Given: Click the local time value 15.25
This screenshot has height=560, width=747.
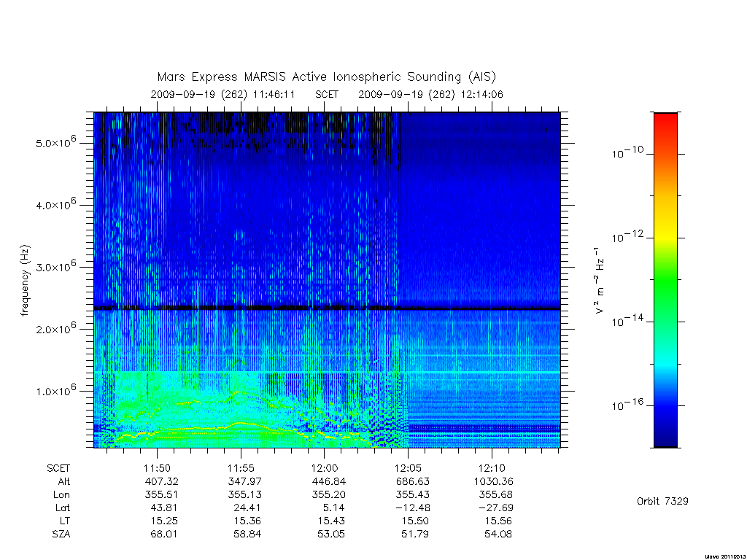Looking at the screenshot, I should tap(164, 521).
